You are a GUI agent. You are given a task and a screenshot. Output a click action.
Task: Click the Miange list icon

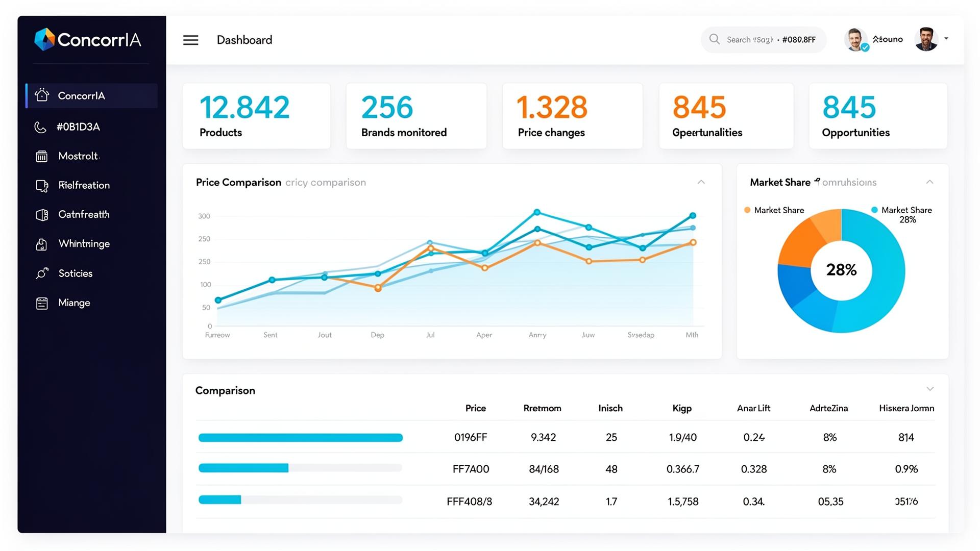[42, 303]
